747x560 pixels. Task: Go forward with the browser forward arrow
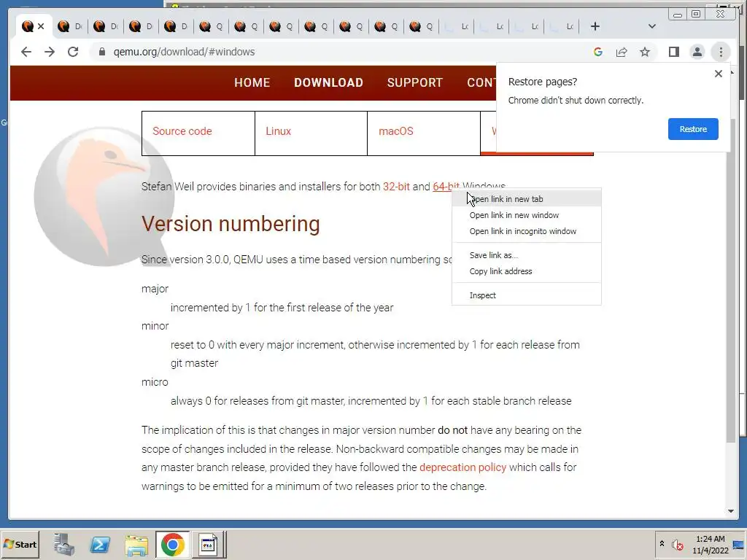click(50, 52)
